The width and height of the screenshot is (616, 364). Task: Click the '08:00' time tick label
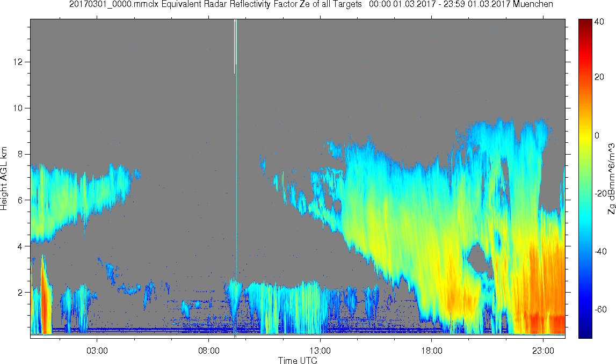point(208,350)
